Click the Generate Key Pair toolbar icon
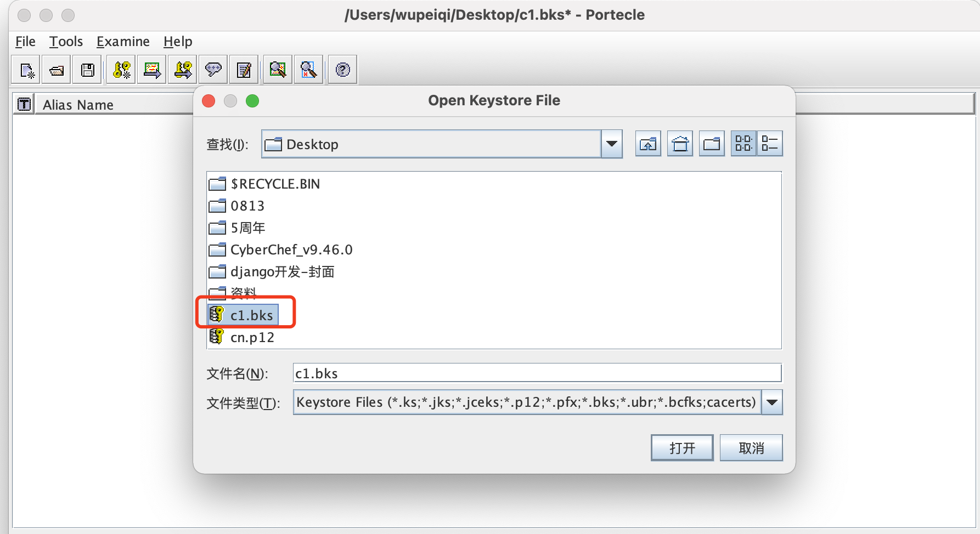 tap(121, 70)
